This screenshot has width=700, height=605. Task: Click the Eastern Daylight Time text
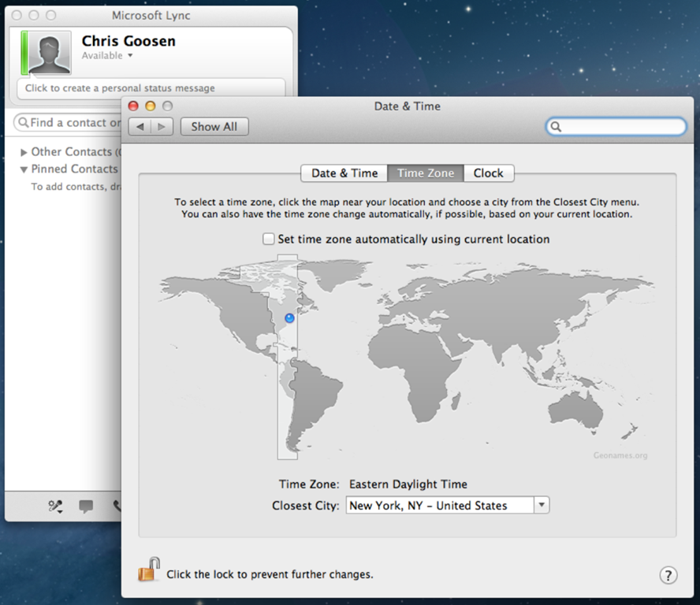click(408, 484)
